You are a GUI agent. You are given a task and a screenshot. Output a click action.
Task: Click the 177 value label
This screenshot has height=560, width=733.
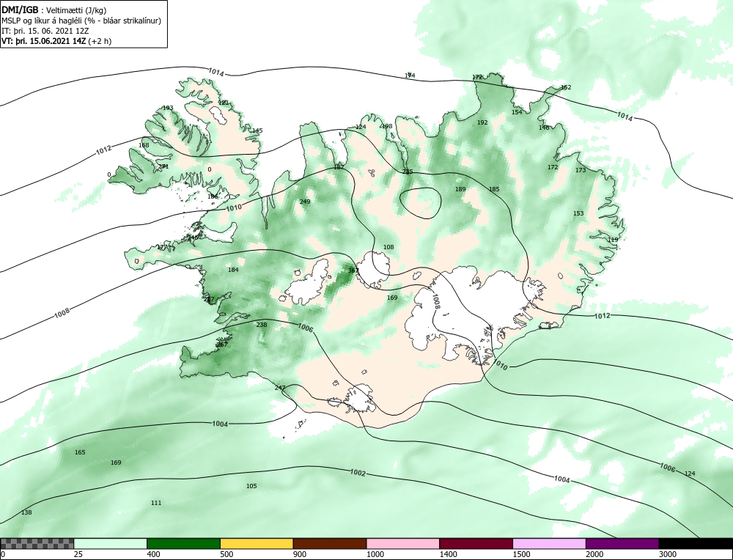tap(162, 247)
